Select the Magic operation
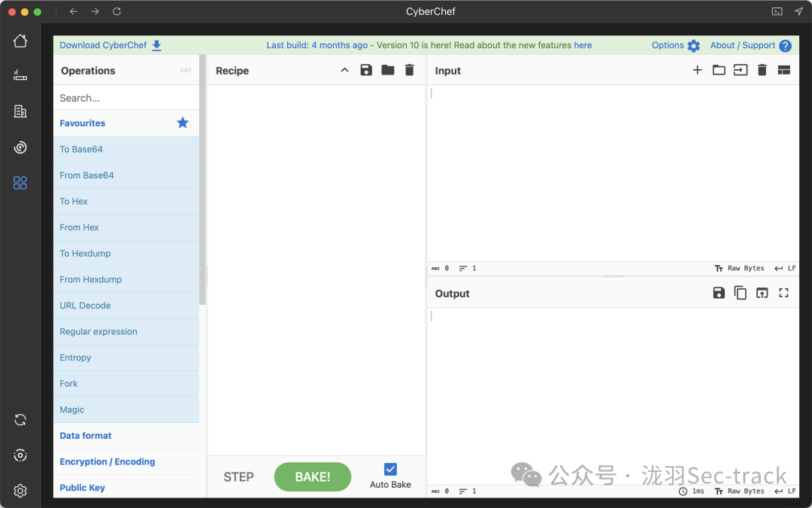The width and height of the screenshot is (812, 508). pos(126,409)
